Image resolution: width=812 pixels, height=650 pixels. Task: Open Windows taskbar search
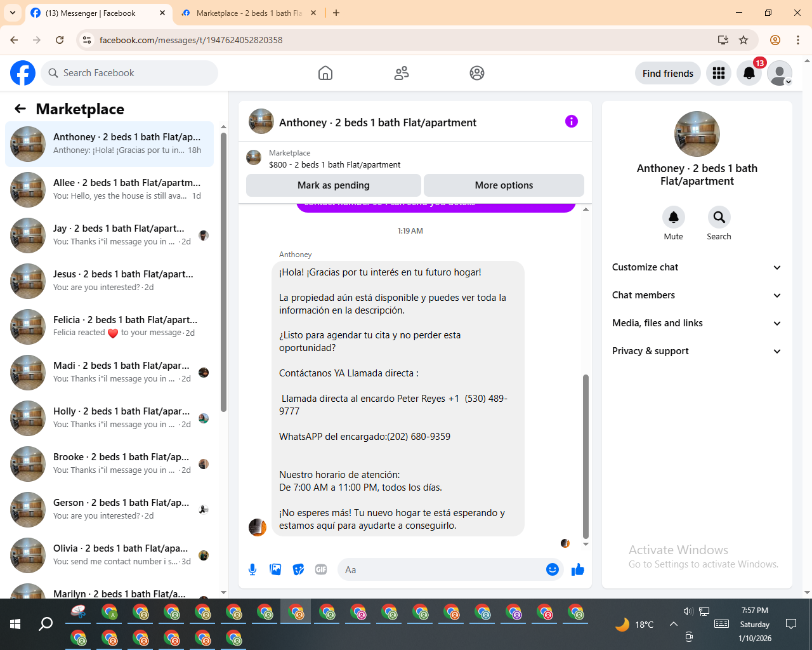[46, 624]
